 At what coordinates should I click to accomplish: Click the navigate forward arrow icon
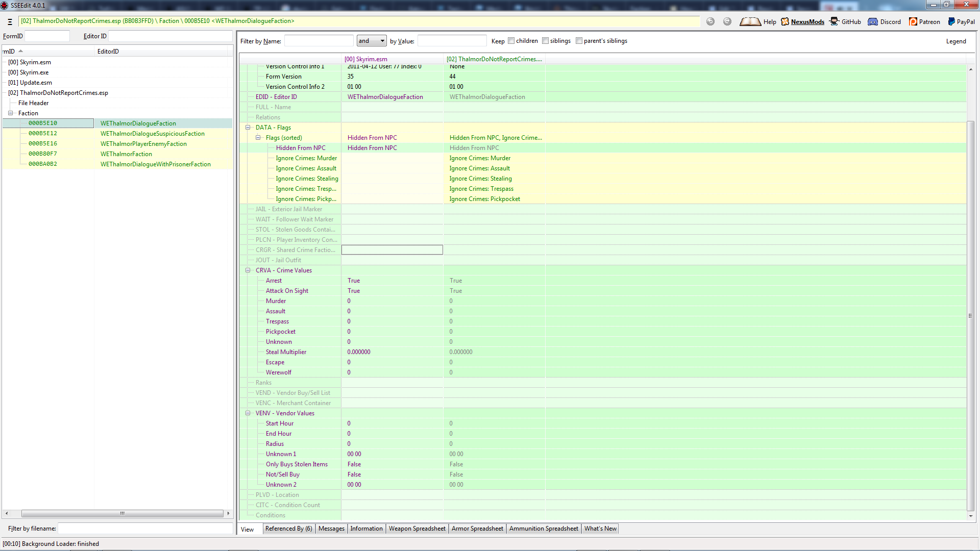coord(727,21)
